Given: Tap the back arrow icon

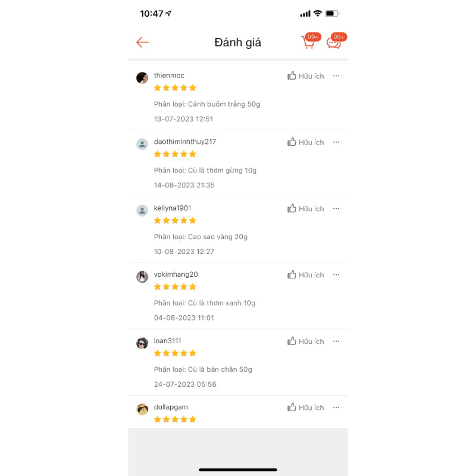Looking at the screenshot, I should click(142, 42).
